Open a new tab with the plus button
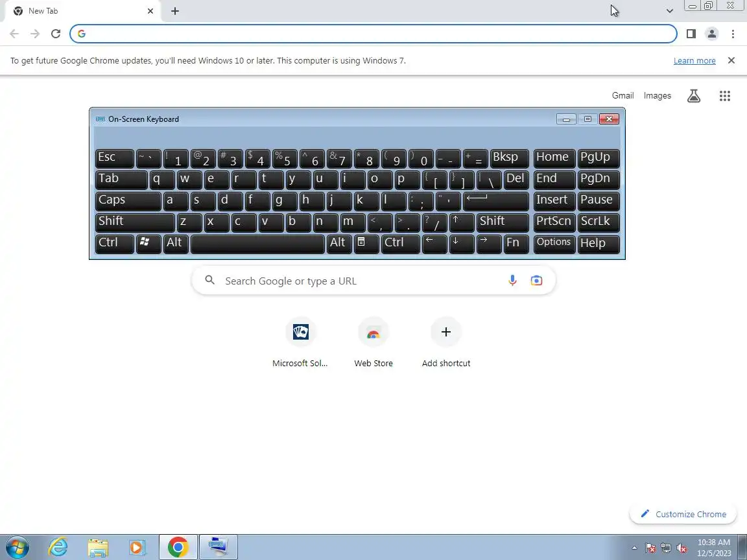The width and height of the screenshot is (747, 560). click(175, 11)
